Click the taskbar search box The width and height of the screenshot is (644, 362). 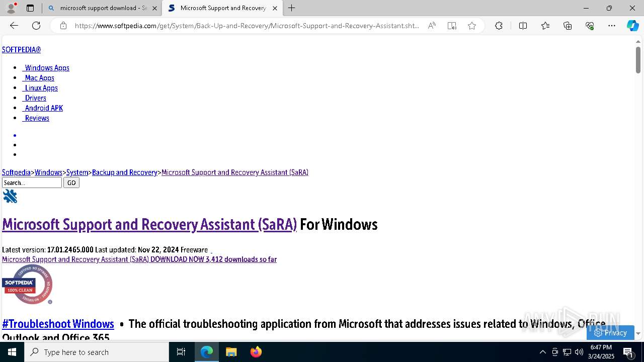pos(97,352)
